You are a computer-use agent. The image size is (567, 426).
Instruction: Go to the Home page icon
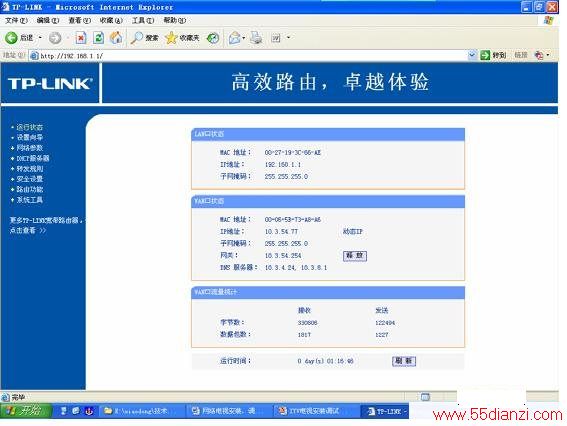click(x=116, y=38)
